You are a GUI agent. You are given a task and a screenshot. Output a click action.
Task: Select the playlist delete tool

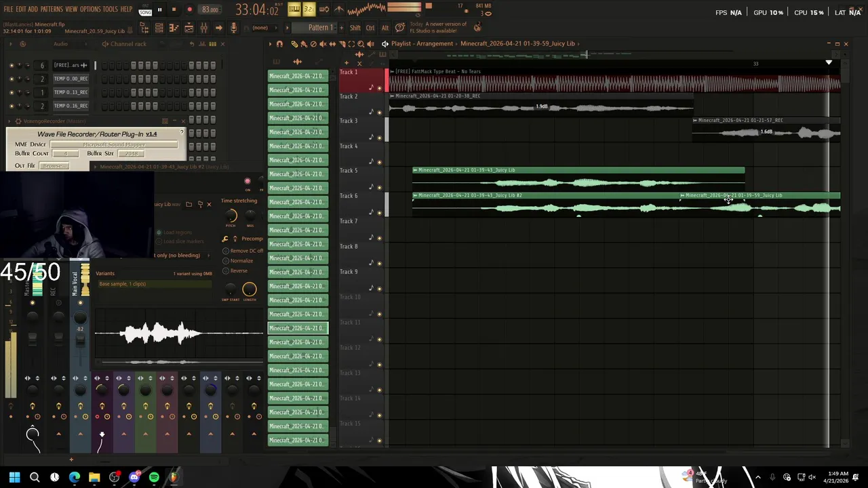[313, 44]
